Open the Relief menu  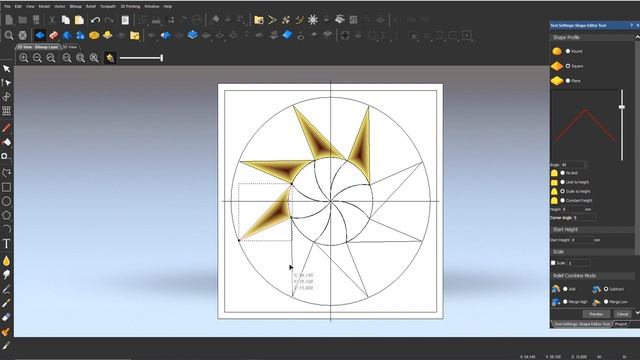tap(91, 7)
